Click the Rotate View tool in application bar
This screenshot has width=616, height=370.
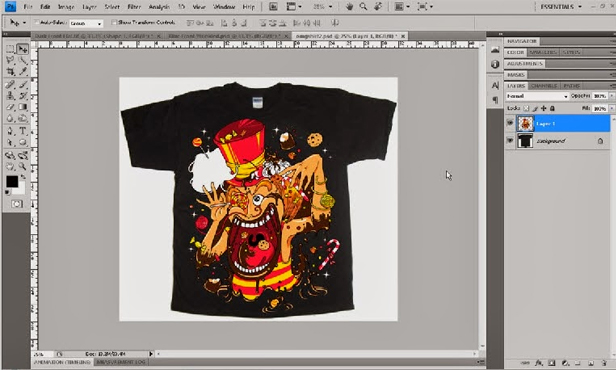pyautogui.click(x=378, y=6)
